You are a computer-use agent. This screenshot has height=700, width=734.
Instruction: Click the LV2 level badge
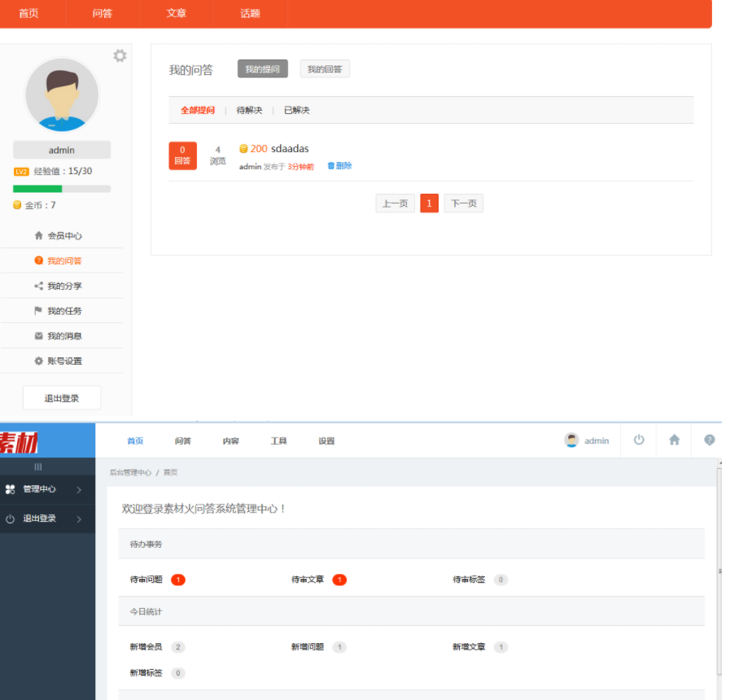(21, 172)
